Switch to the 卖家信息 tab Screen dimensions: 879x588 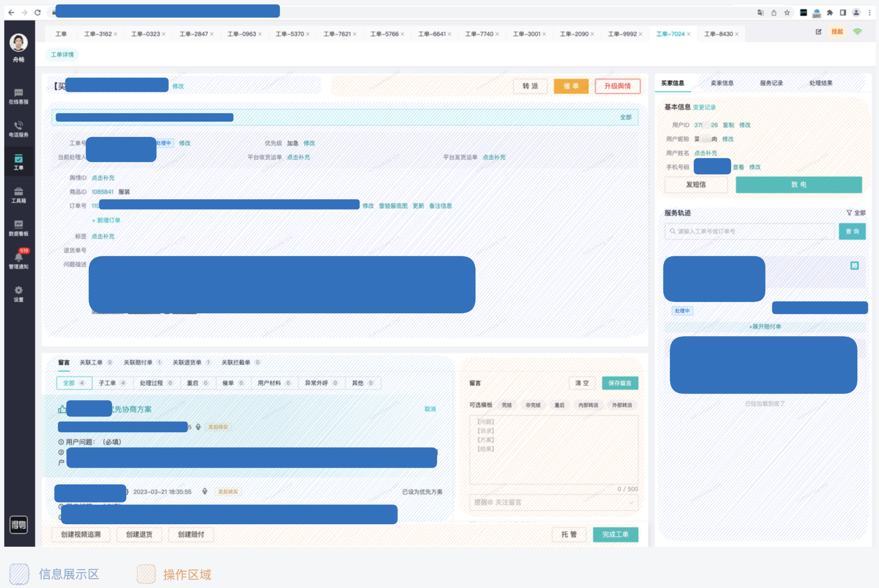(x=722, y=83)
